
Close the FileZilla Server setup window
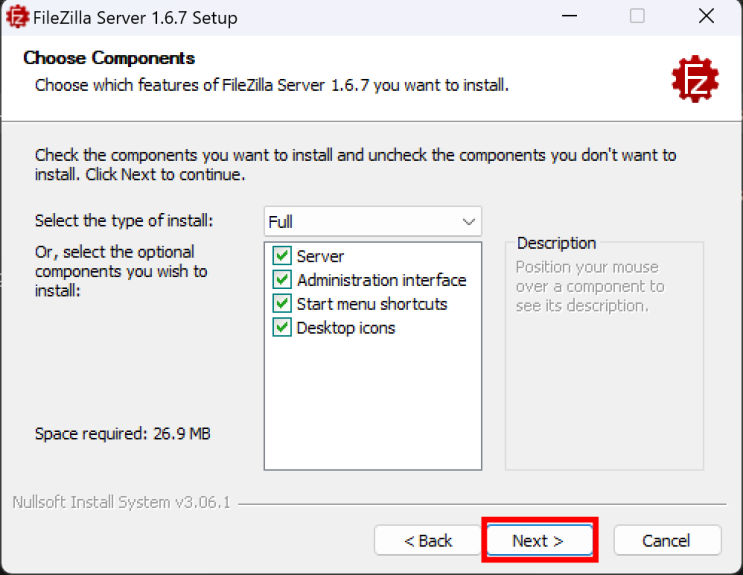pyautogui.click(x=706, y=17)
